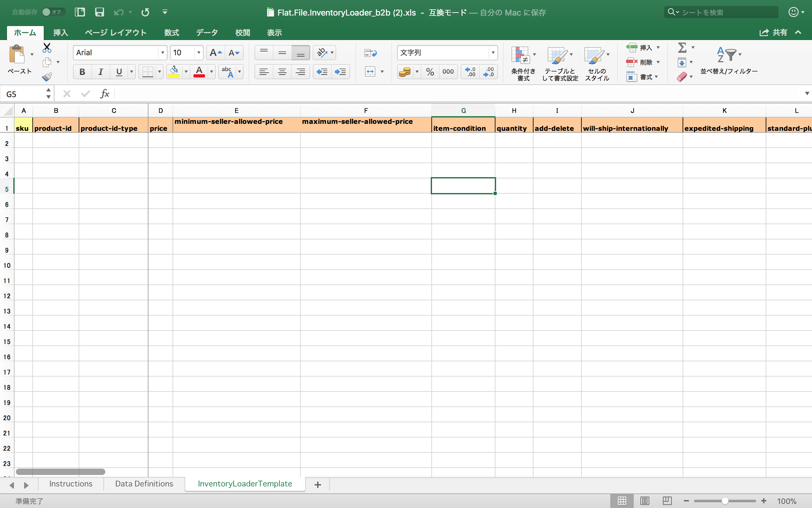Click the Format Painter brush icon
Viewport: 812px width, 508px height.
pos(47,77)
